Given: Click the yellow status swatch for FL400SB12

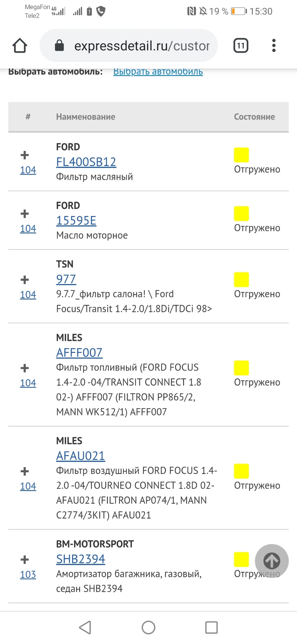Looking at the screenshot, I should (x=241, y=155).
